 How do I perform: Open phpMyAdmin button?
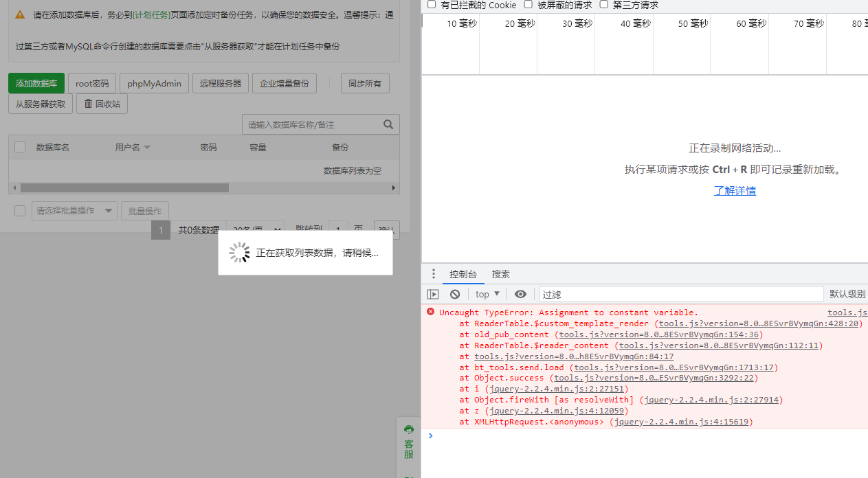pos(154,83)
